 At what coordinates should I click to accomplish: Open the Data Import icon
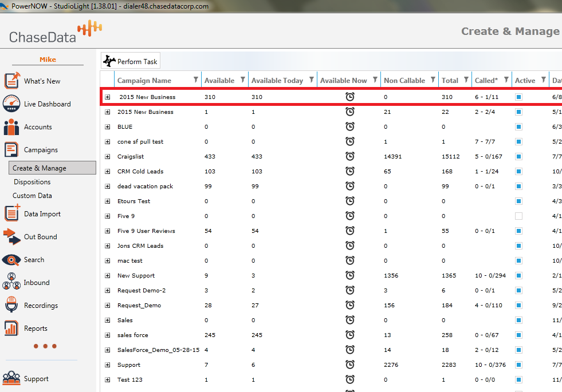[12, 213]
